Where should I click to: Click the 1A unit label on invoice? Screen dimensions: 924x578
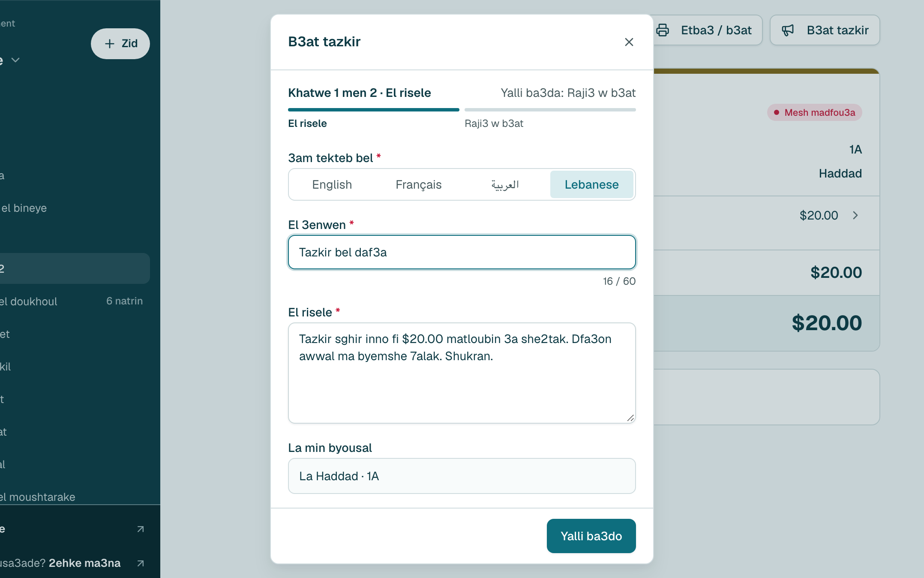pyautogui.click(x=855, y=149)
